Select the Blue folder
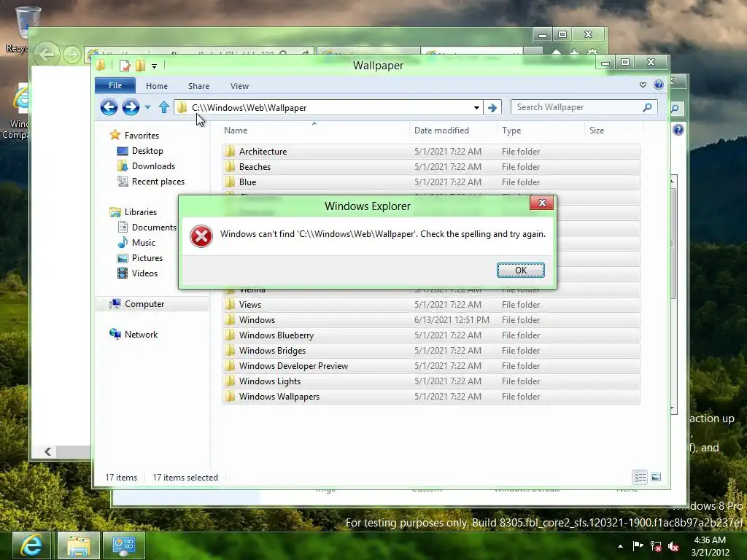The image size is (747, 560). (430, 182)
